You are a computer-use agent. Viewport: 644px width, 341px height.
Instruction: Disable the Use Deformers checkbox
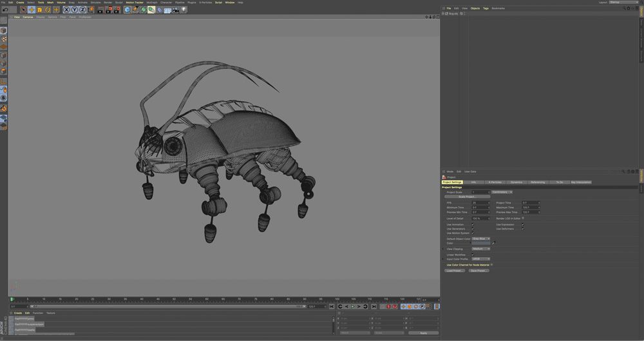tap(522, 229)
